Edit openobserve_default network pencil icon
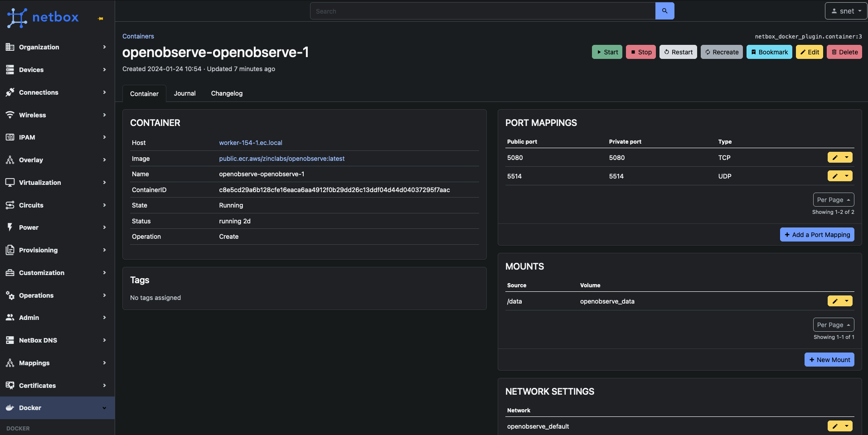The image size is (868, 435). coord(834,426)
